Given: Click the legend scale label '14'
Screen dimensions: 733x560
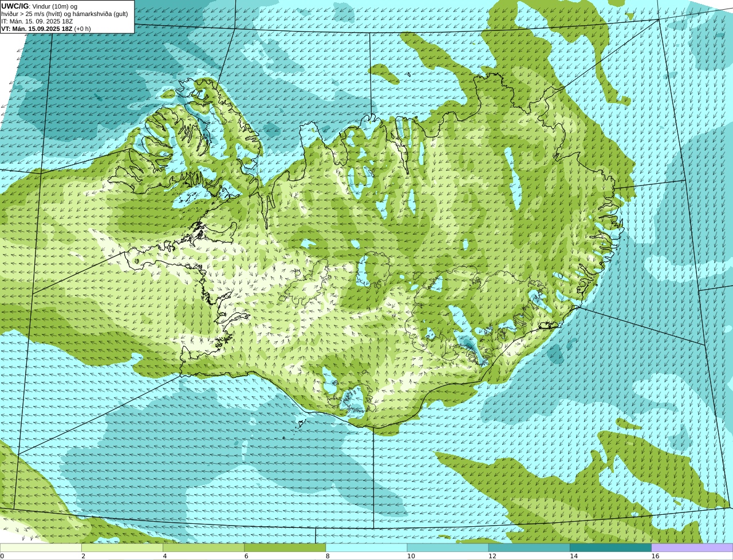Looking at the screenshot, I should point(574,556).
